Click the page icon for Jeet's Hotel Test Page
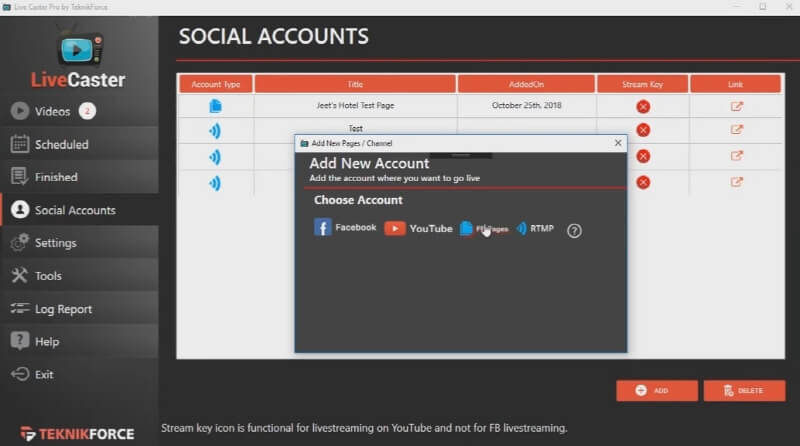This screenshot has width=800, height=446. click(x=215, y=106)
